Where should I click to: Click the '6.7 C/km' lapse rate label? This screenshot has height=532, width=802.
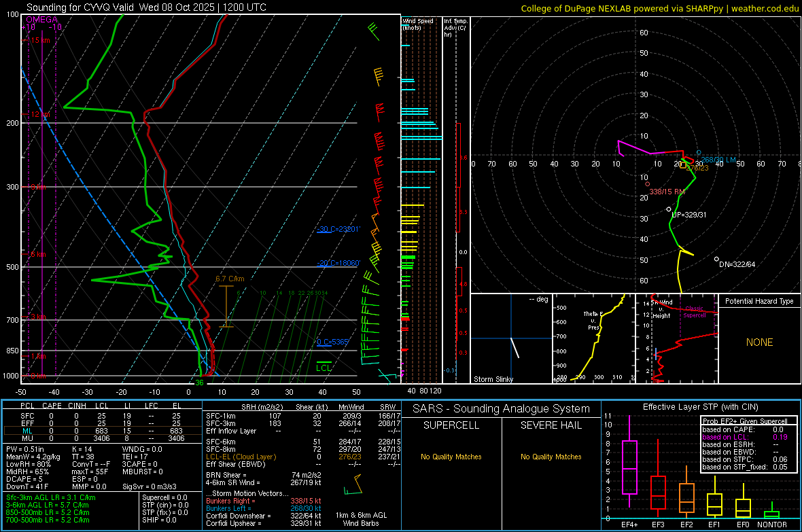(230, 279)
